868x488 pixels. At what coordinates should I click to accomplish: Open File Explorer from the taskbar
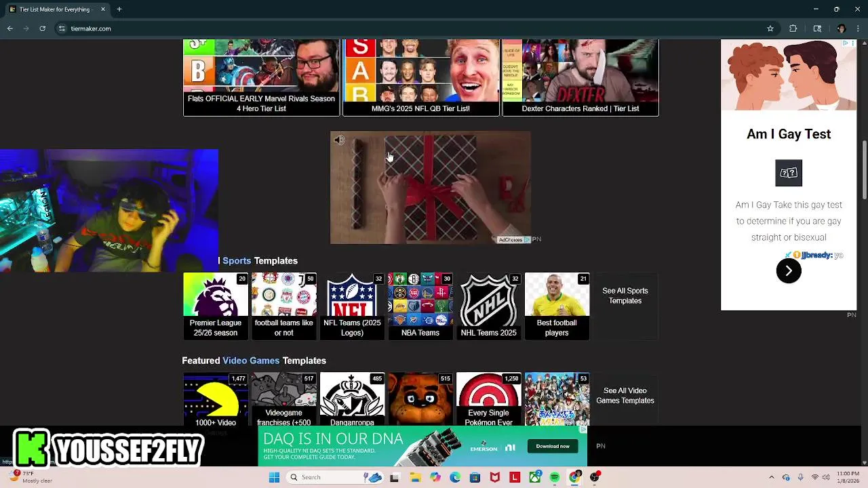coord(415,477)
